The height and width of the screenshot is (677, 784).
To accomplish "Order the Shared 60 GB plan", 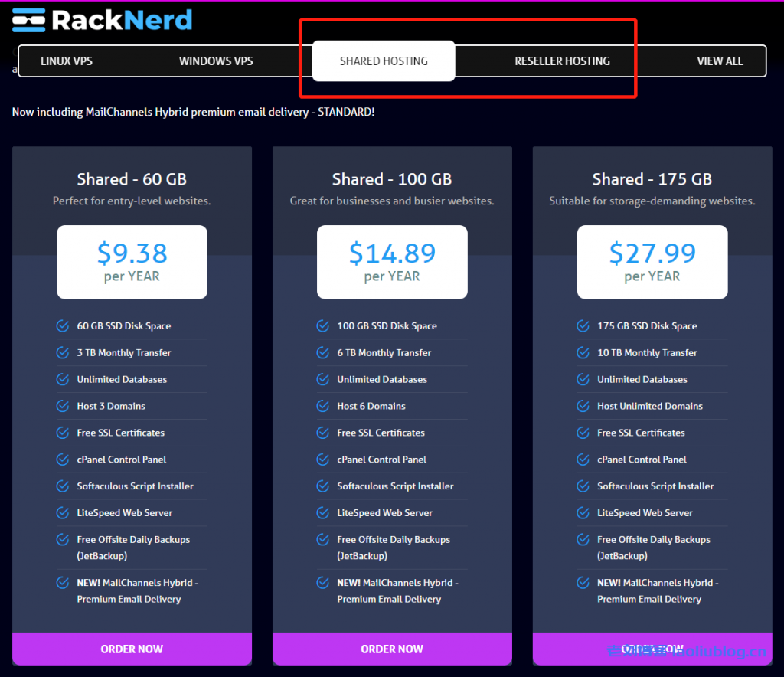I will (132, 649).
